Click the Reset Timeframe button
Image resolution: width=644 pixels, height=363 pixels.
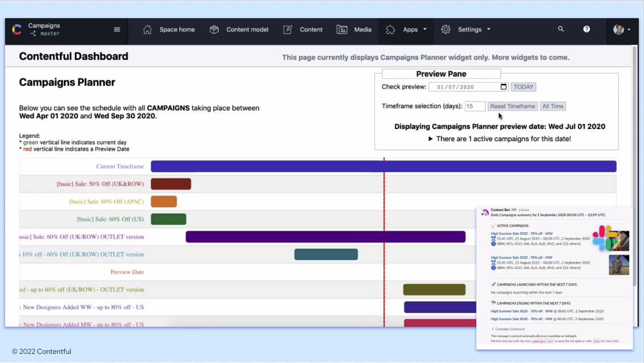point(513,106)
